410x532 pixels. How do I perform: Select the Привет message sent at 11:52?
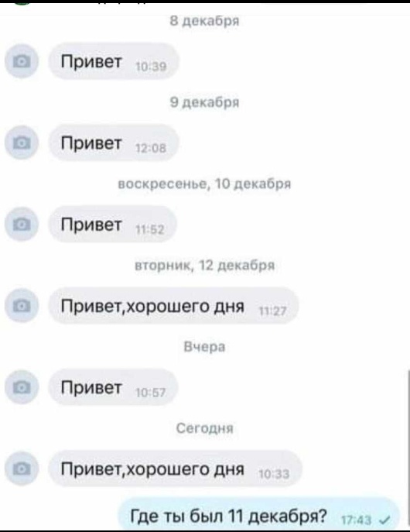[113, 225]
